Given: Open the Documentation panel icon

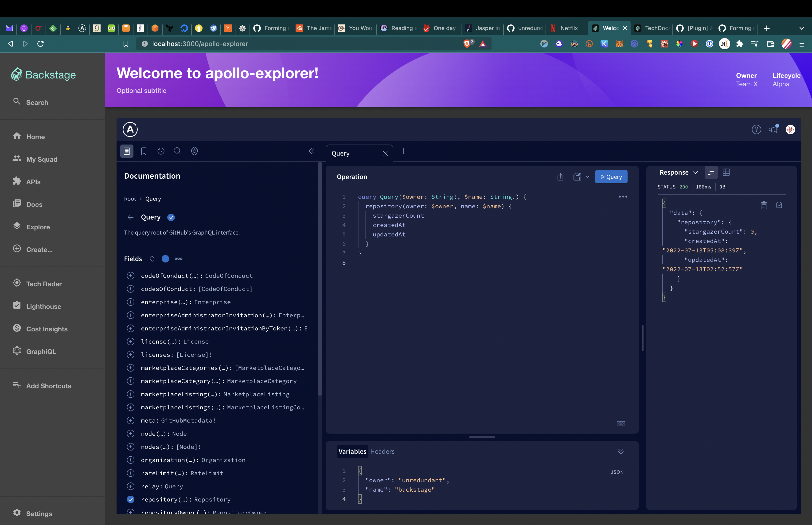Looking at the screenshot, I should [x=127, y=151].
